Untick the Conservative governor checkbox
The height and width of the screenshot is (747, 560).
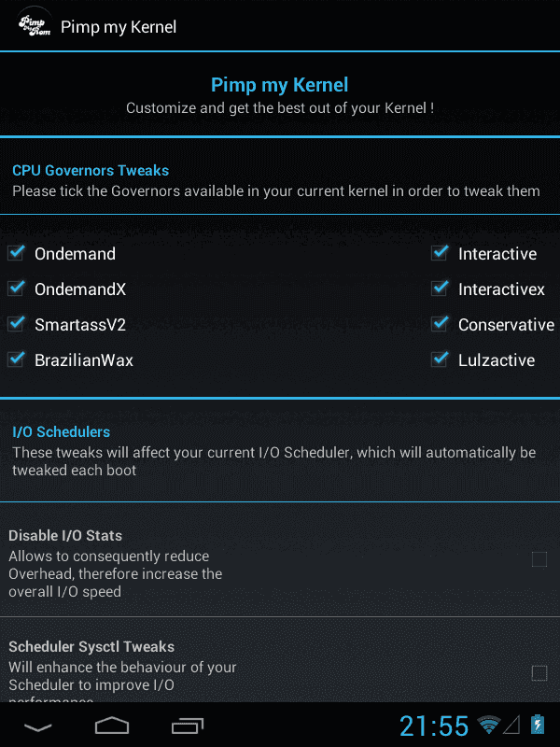click(440, 323)
